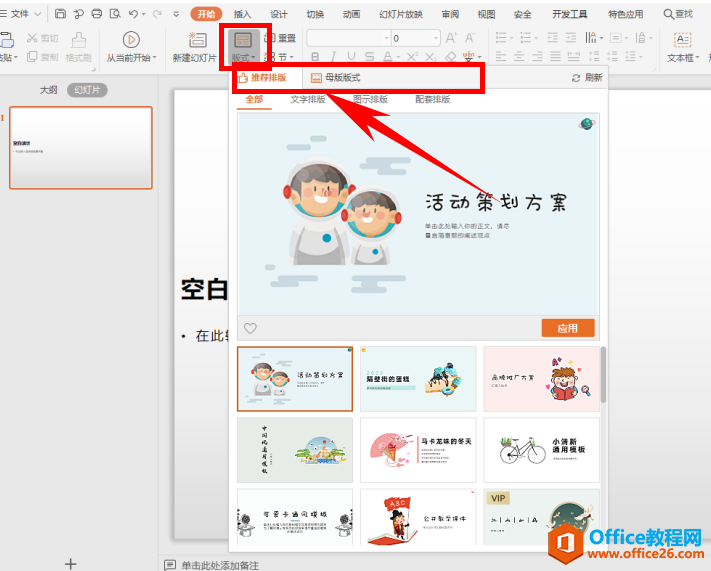Open Print Preview icon

115,14
